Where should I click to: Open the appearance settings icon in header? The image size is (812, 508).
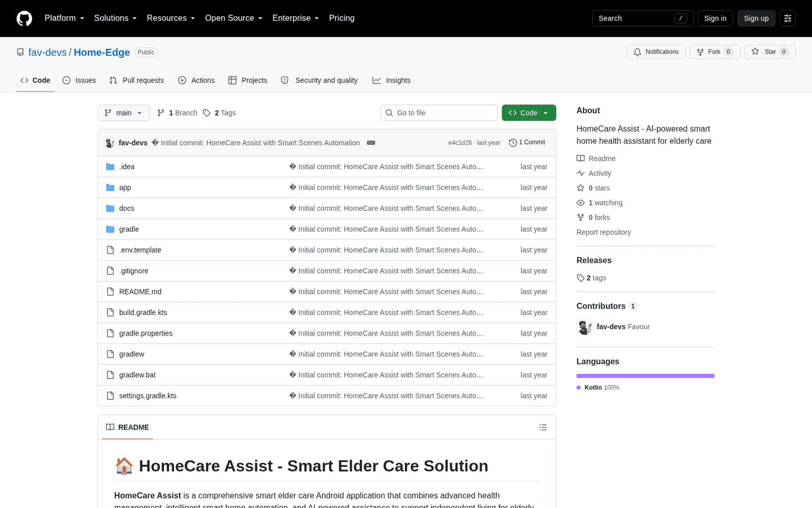(x=788, y=19)
